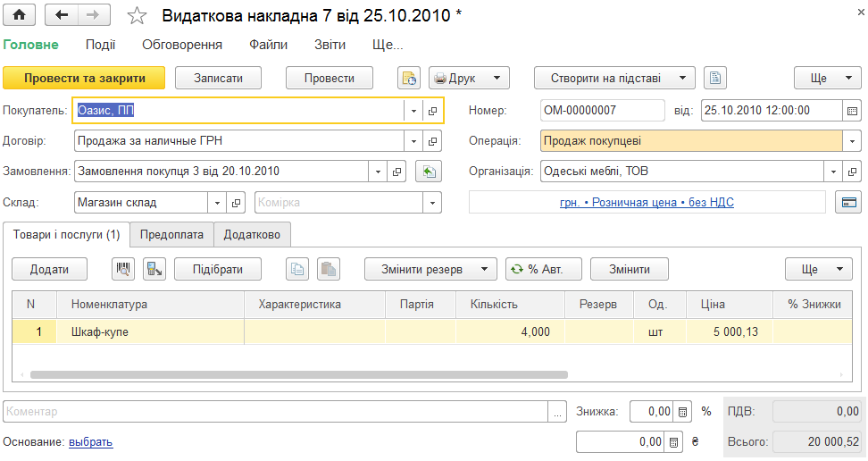Open the Друк dropdown arrow
This screenshot has width=868, height=461.
(497, 78)
